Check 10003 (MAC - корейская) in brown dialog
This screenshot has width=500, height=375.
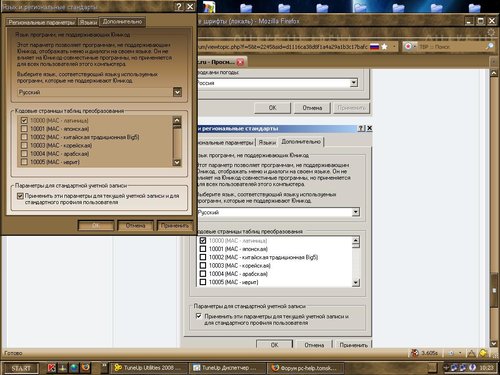(x=24, y=145)
